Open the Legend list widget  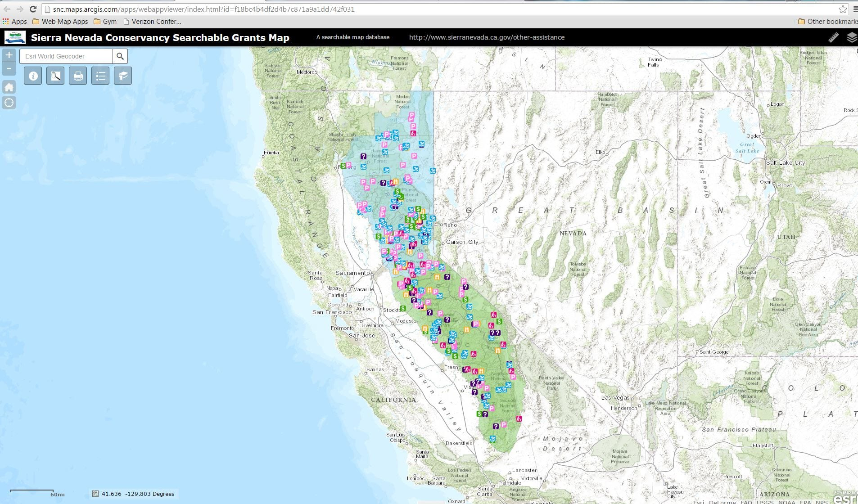pyautogui.click(x=100, y=76)
